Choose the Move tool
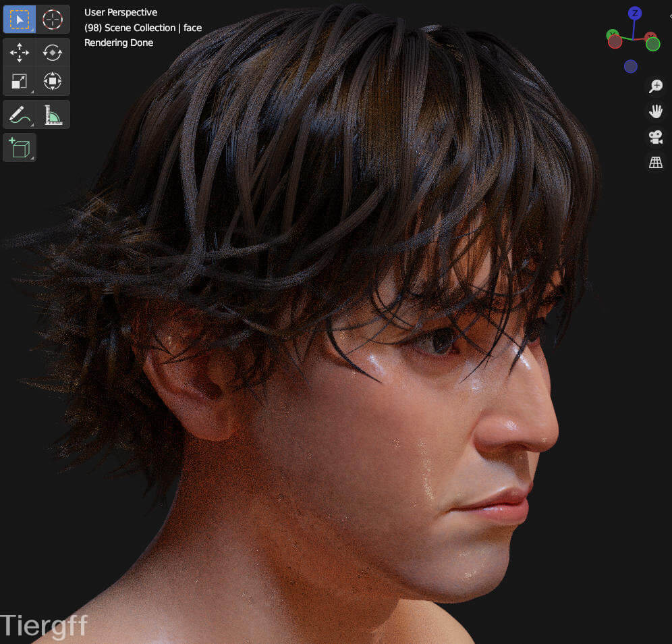The height and width of the screenshot is (644, 672). tap(20, 52)
